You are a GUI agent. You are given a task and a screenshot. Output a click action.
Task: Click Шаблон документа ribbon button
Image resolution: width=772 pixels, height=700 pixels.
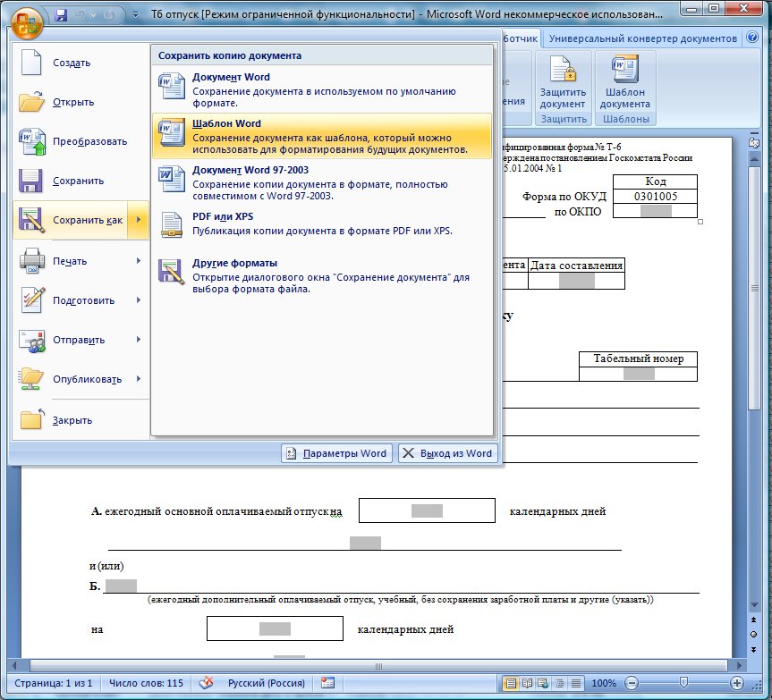click(624, 82)
